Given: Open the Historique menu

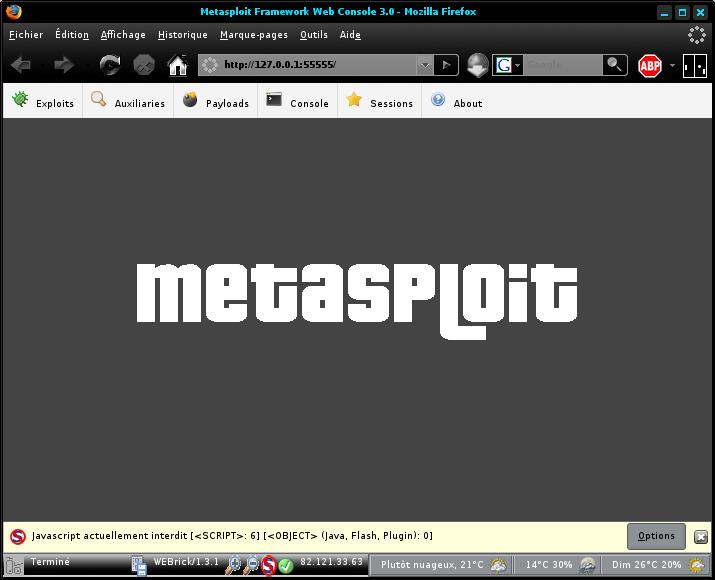Looking at the screenshot, I should click(182, 35).
